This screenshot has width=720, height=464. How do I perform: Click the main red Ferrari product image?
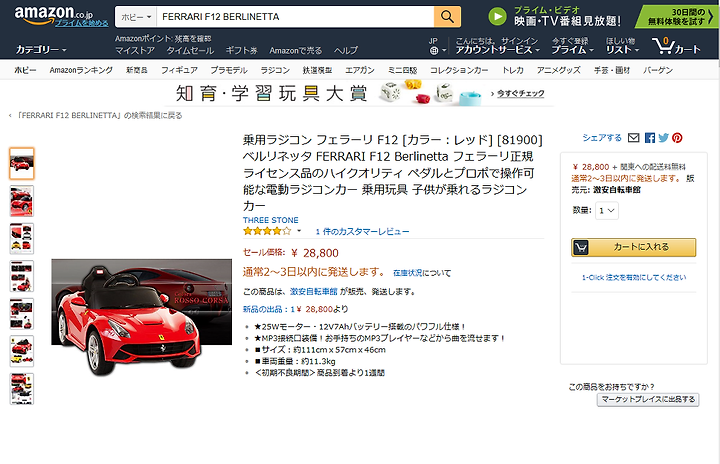point(141,318)
